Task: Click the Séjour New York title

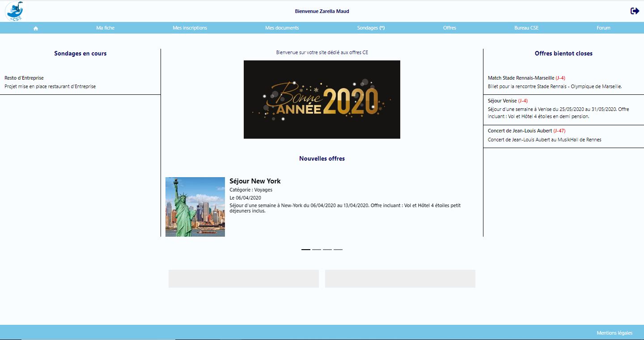Action: [255, 181]
